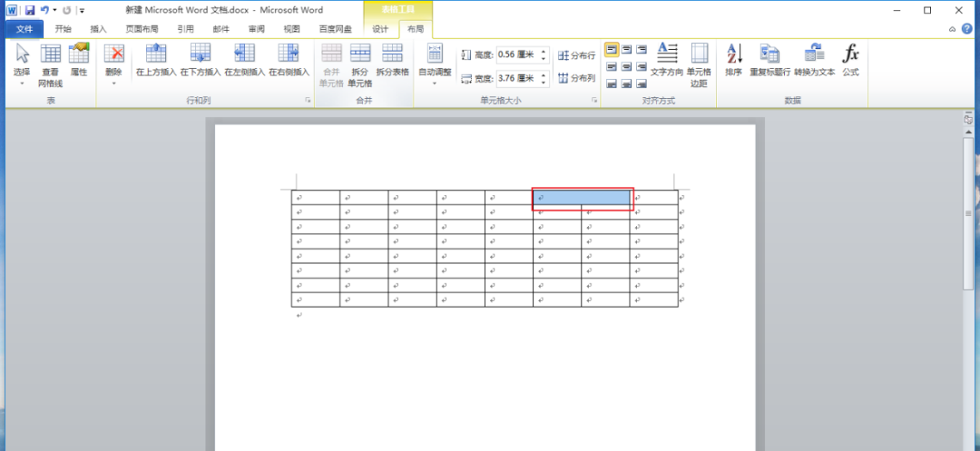This screenshot has height=451, width=980.
Task: Increase column width with up spinner
Action: point(544,75)
